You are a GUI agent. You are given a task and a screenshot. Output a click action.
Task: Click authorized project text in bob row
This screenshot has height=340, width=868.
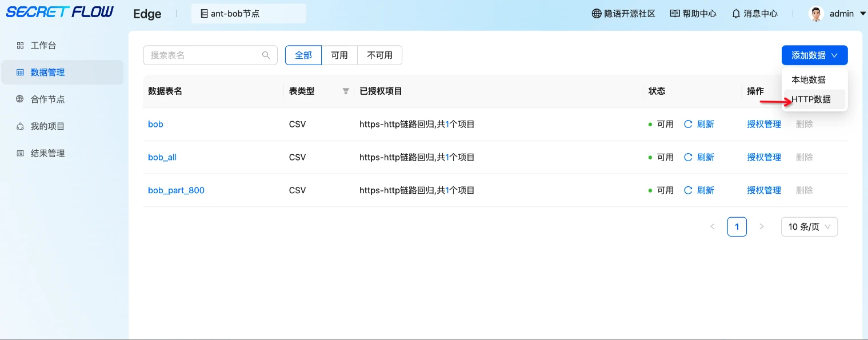pos(417,124)
